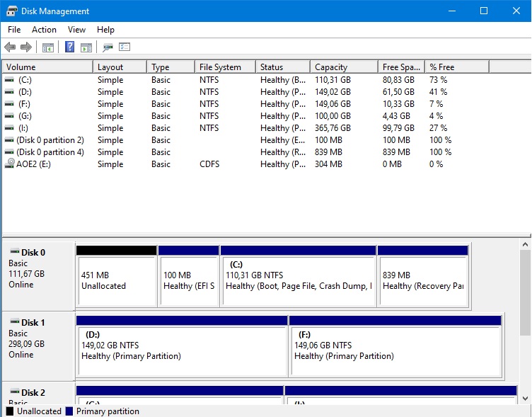Sort by the File System column header
Image resolution: width=532 pixels, height=417 pixels.
pyautogui.click(x=220, y=67)
